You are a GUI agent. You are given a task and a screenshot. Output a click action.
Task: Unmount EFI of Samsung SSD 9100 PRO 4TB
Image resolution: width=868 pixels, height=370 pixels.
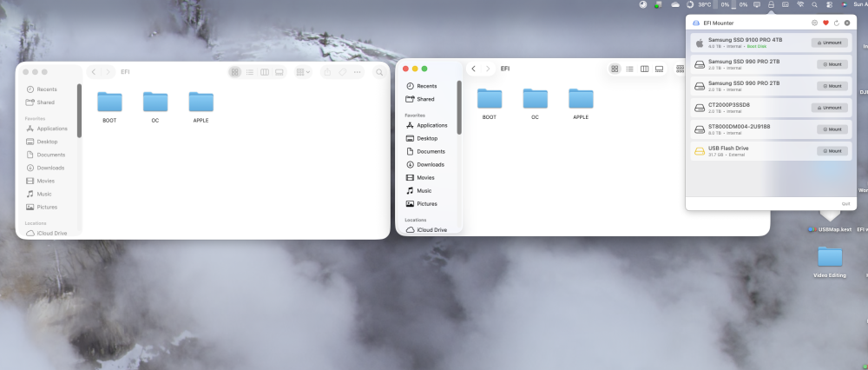tap(829, 43)
